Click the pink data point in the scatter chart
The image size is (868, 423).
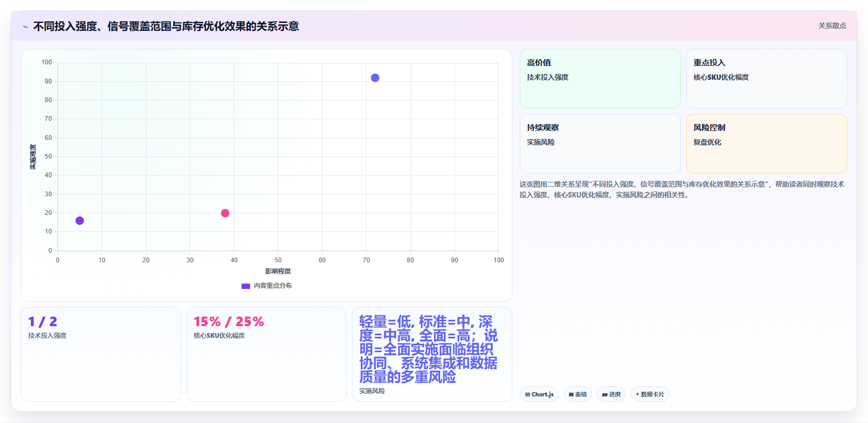(225, 213)
